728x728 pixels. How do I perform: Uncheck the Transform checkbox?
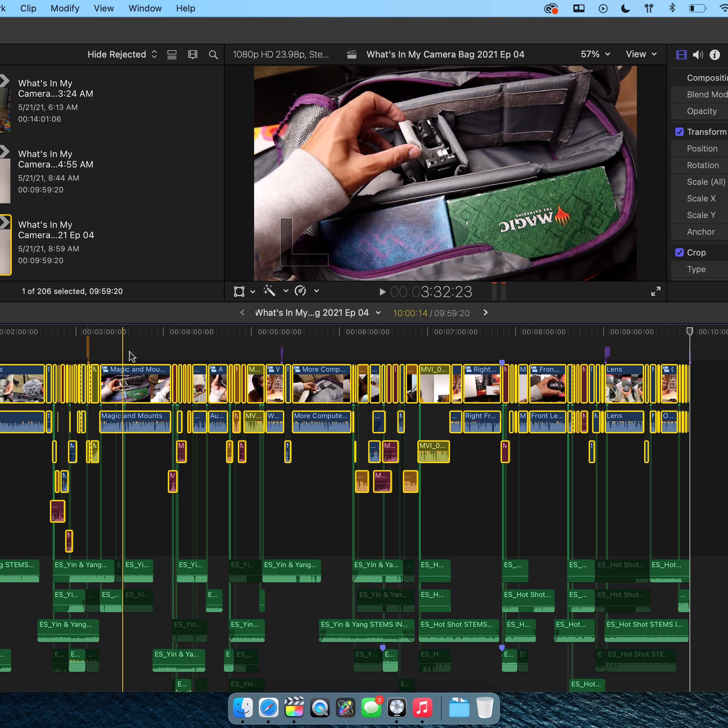pyautogui.click(x=679, y=132)
